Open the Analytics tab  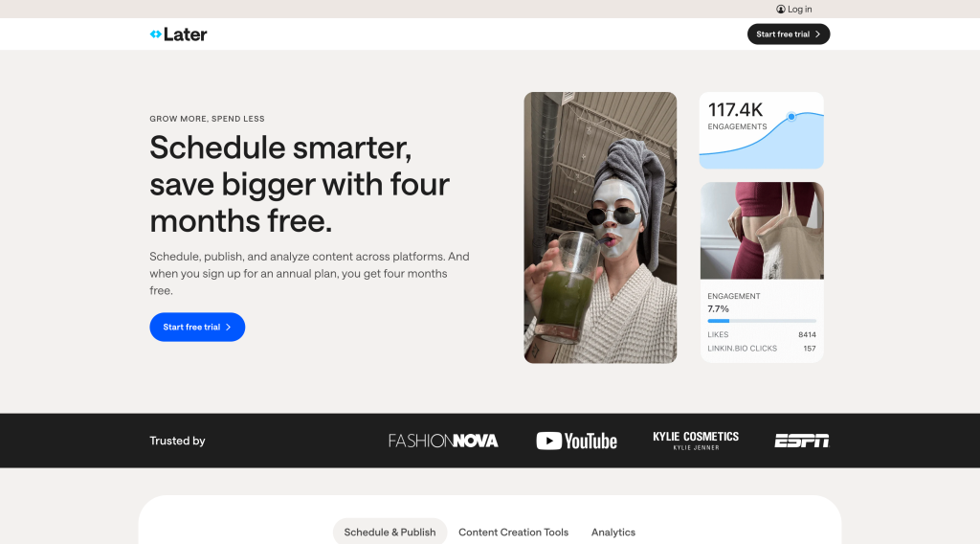point(613,533)
